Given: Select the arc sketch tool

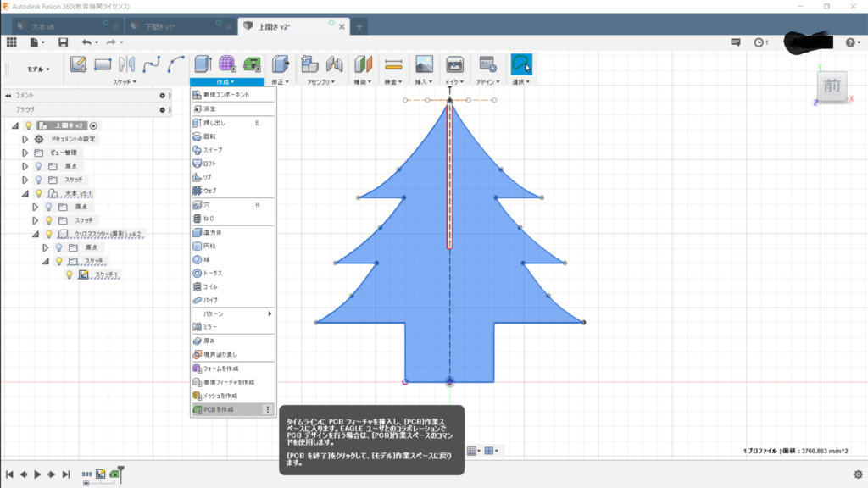Looking at the screenshot, I should tap(175, 64).
